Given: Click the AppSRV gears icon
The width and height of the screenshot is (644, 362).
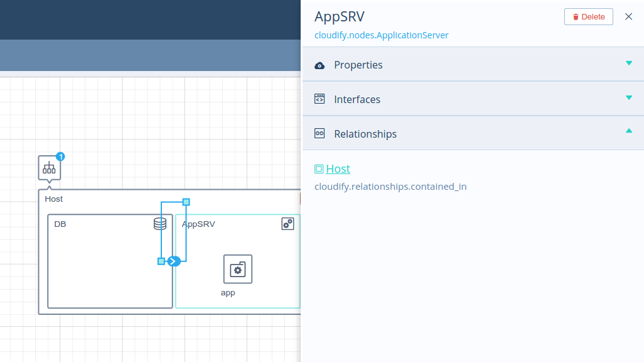Looking at the screenshot, I should click(287, 224).
